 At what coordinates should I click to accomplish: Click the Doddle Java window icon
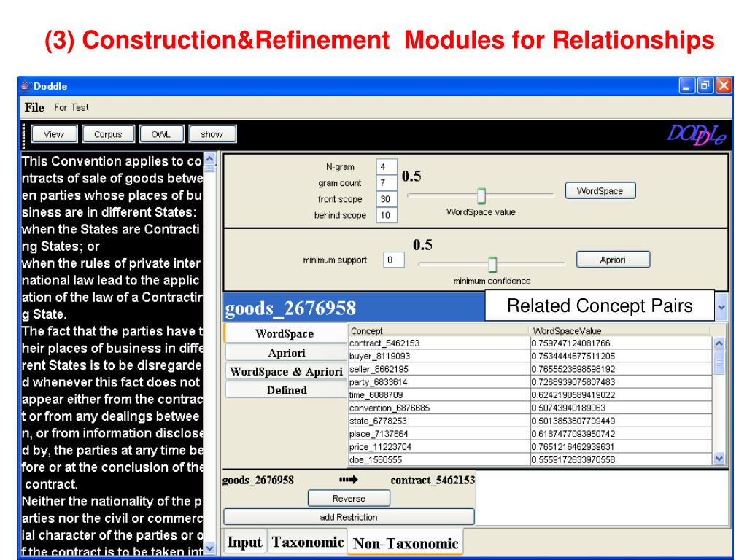[x=26, y=86]
